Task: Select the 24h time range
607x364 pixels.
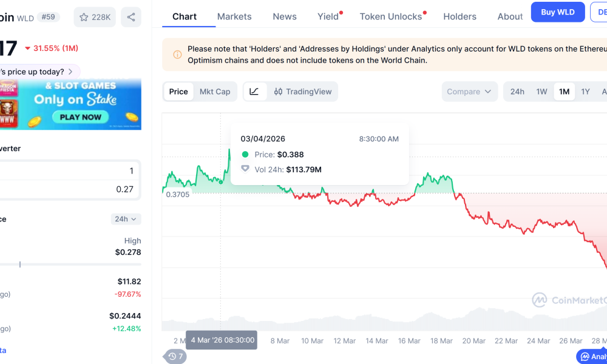Action: coord(517,91)
